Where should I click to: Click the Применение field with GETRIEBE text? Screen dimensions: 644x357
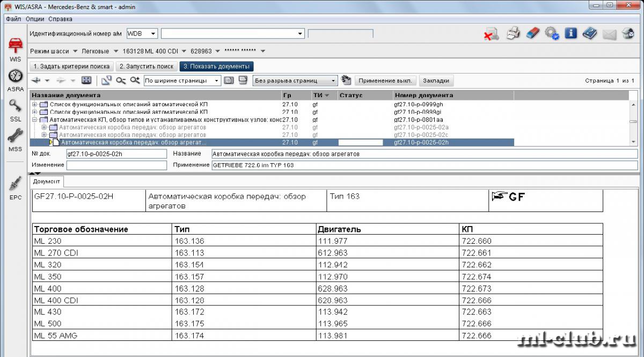425,165
